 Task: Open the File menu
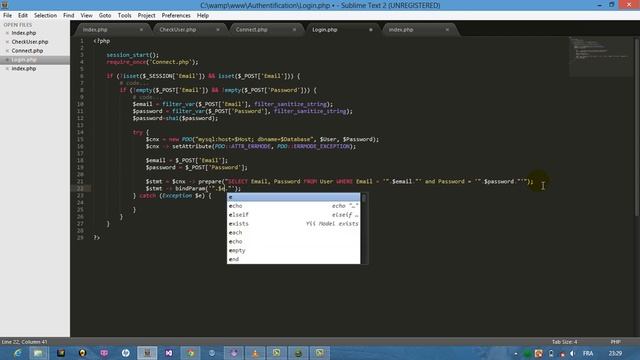[x=7, y=16]
